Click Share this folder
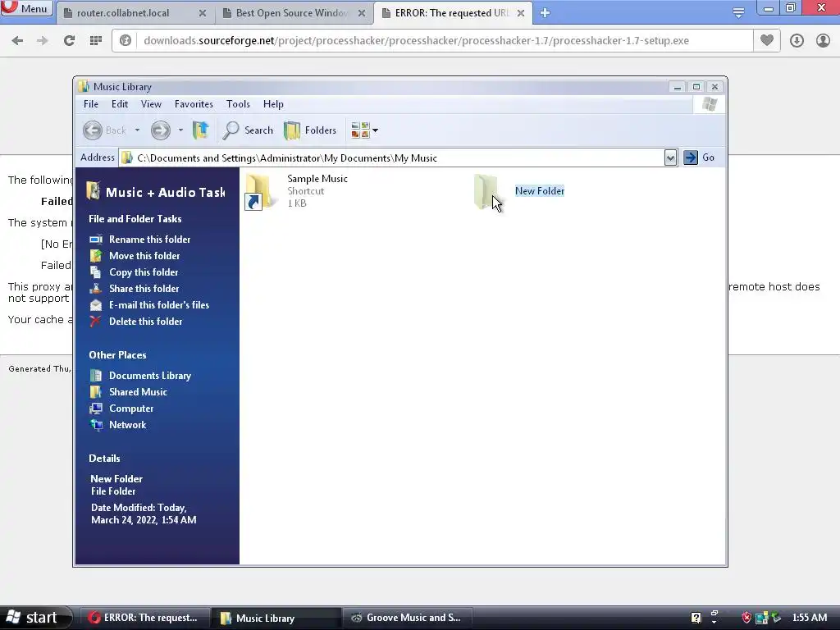The image size is (840, 630). [x=144, y=289]
